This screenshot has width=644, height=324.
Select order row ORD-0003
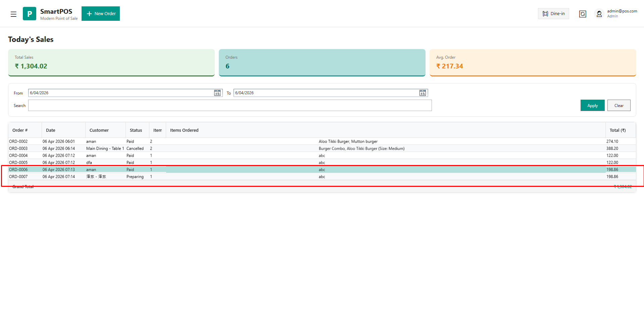[x=18, y=149]
